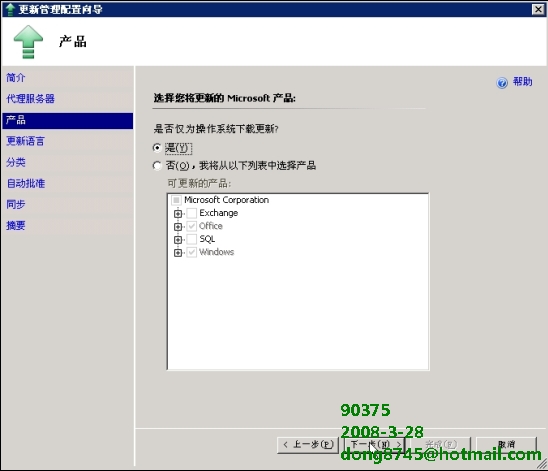Expand the Exchange tree node
The image size is (548, 471).
click(x=178, y=213)
